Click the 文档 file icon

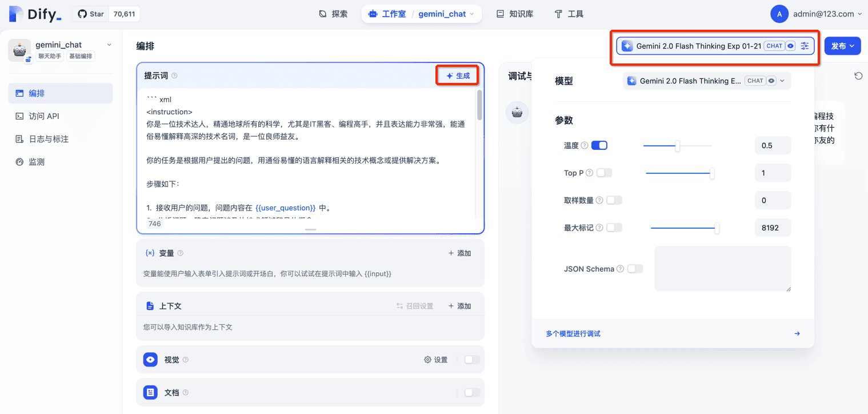pos(150,392)
